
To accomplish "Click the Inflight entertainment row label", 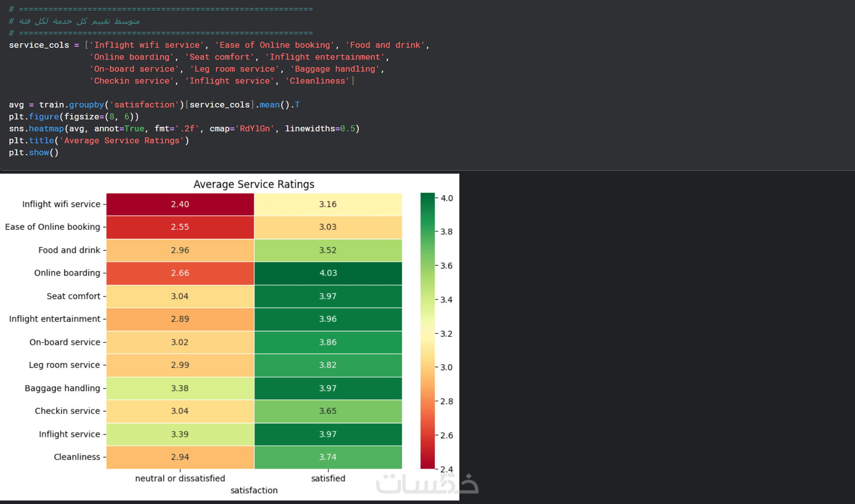I will point(55,319).
